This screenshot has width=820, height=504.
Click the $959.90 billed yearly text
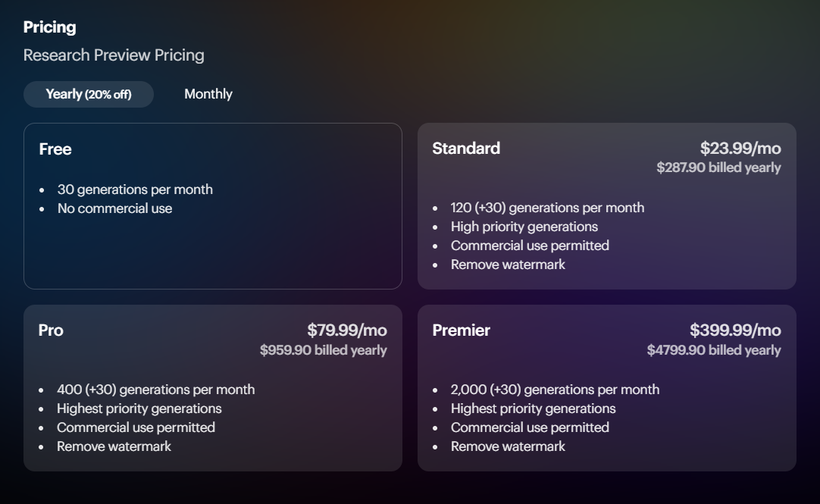click(x=323, y=350)
